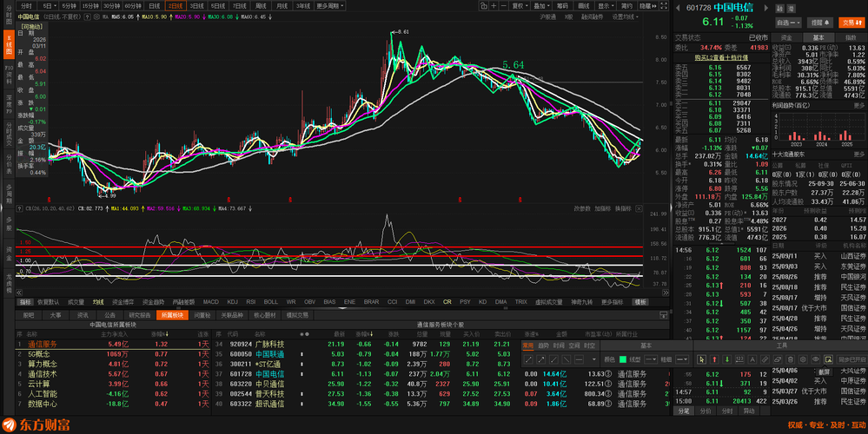The height and width of the screenshot is (434, 868).
Task: Toggle the 沪股通 overlay
Action: click(x=548, y=16)
